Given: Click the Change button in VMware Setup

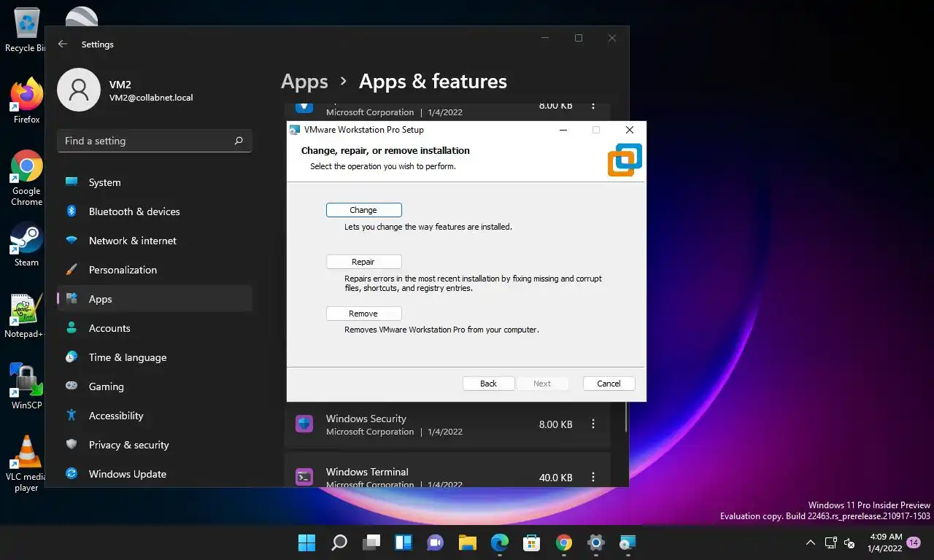Looking at the screenshot, I should tap(363, 210).
